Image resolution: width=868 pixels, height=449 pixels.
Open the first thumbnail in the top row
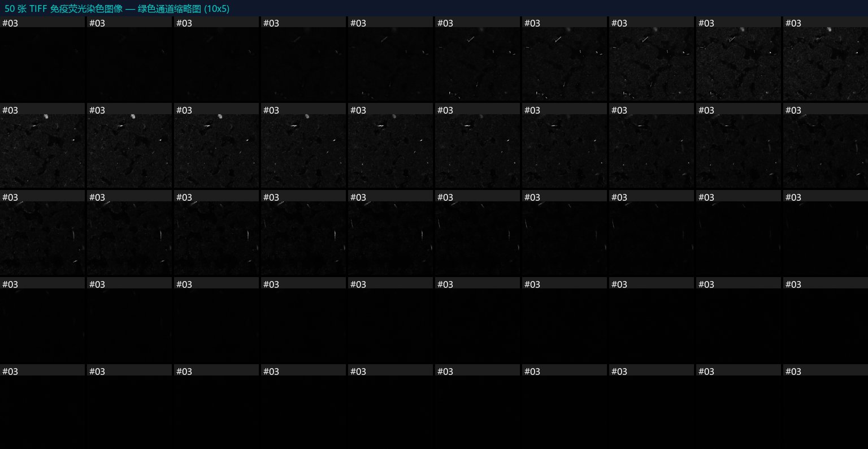pos(42,59)
